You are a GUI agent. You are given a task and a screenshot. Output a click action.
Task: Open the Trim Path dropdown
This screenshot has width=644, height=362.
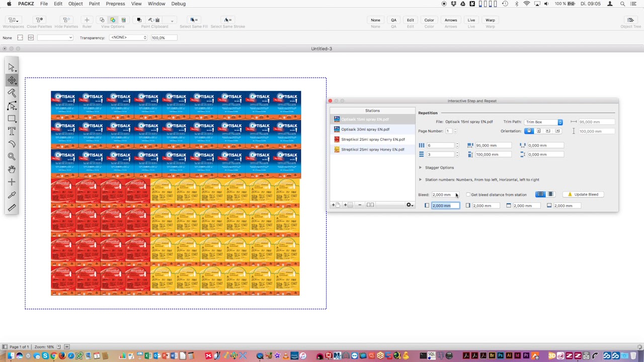pos(543,122)
